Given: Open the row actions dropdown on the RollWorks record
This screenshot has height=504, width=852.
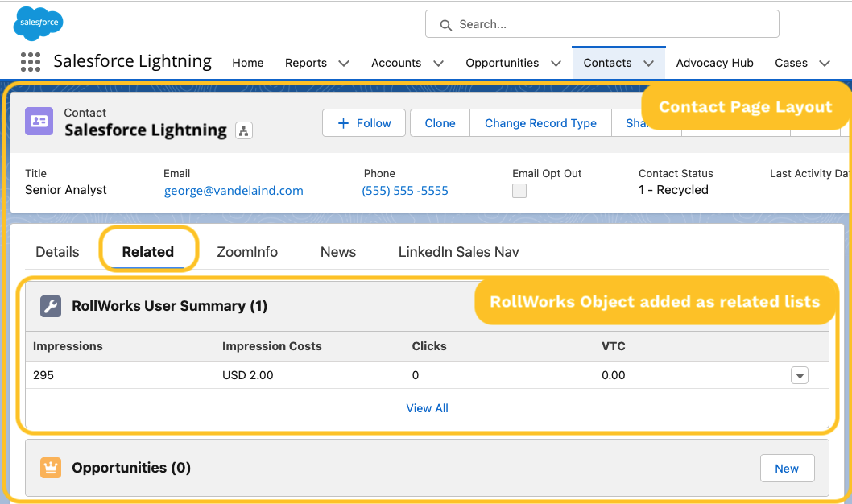Looking at the screenshot, I should click(799, 375).
